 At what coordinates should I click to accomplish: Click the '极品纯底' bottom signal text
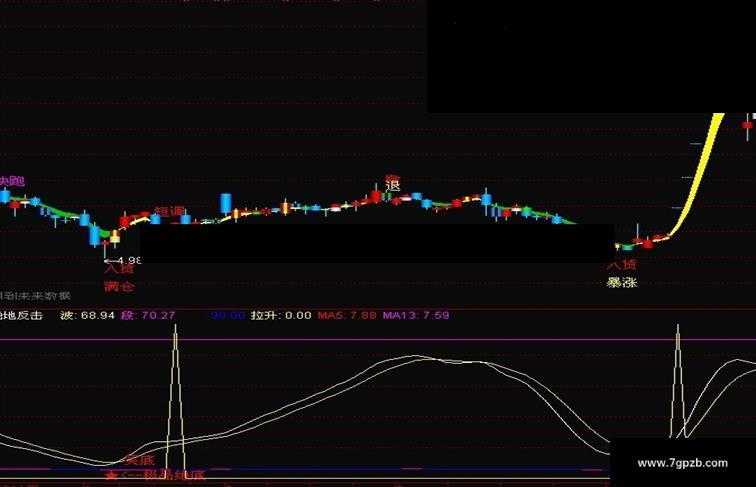coord(175,476)
